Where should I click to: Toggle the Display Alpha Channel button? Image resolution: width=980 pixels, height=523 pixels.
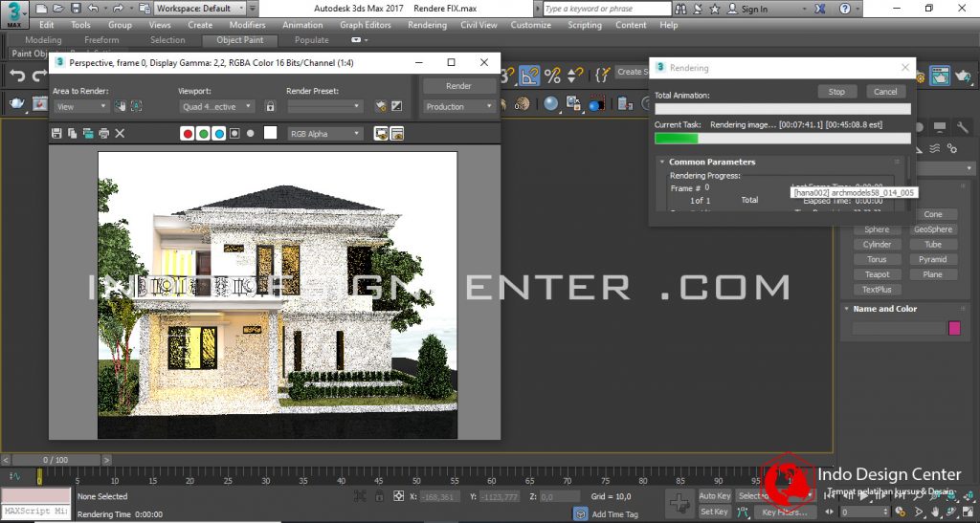pyautogui.click(x=234, y=134)
